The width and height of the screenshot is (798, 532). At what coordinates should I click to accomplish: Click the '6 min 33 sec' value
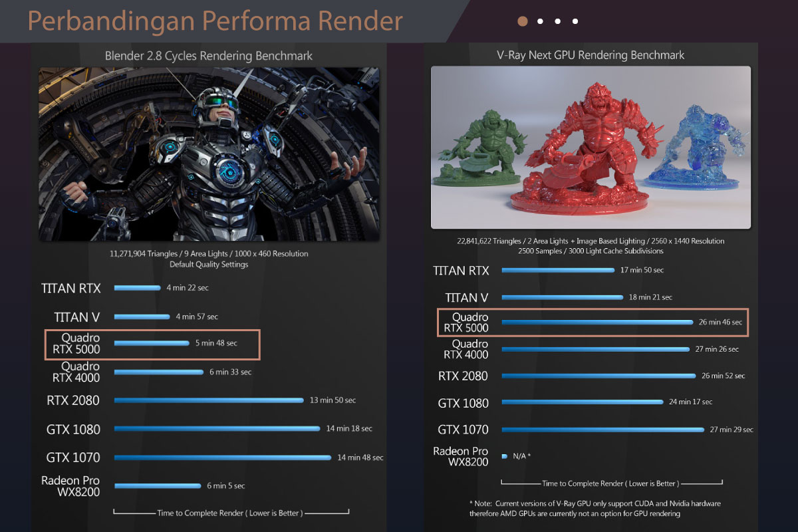click(230, 372)
